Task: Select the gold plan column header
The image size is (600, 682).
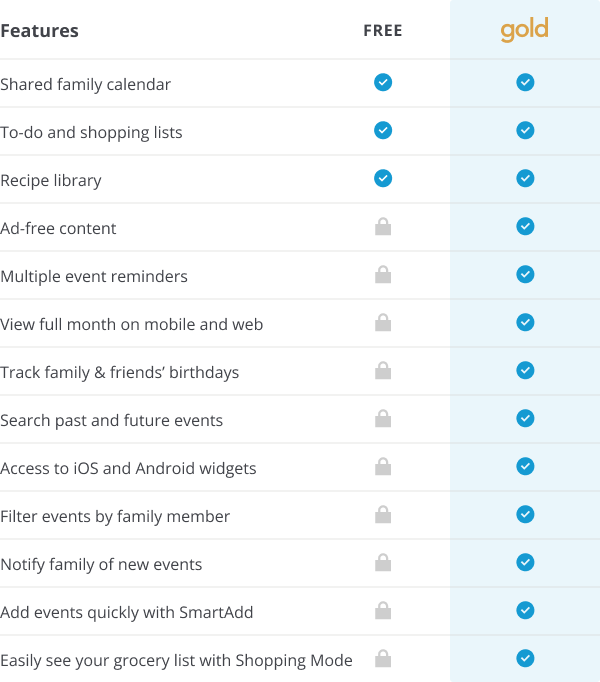Action: click(524, 30)
